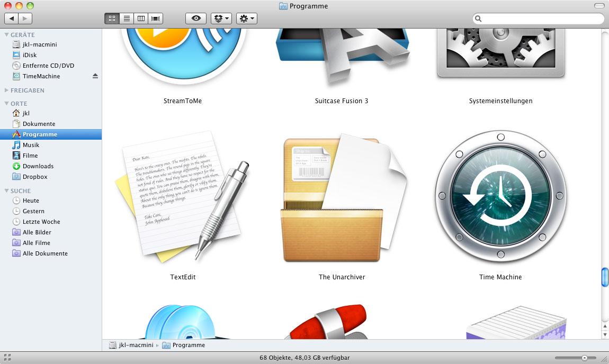Image resolution: width=609 pixels, height=364 pixels.
Task: Click the Gestern clock icon
Action: [x=16, y=211]
